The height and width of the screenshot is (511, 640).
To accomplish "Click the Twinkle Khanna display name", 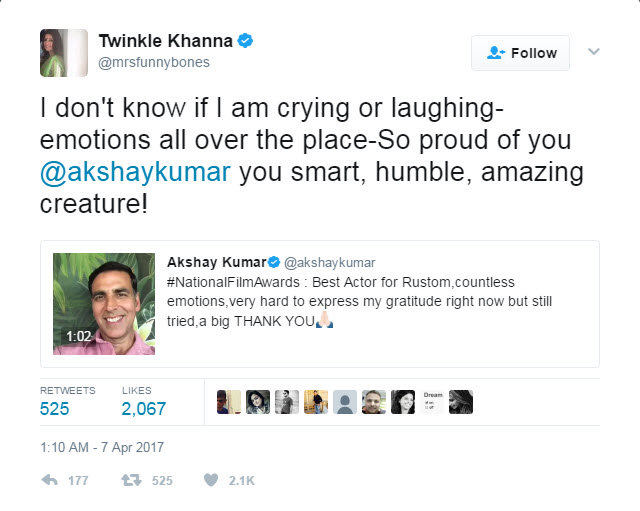I will [x=165, y=41].
